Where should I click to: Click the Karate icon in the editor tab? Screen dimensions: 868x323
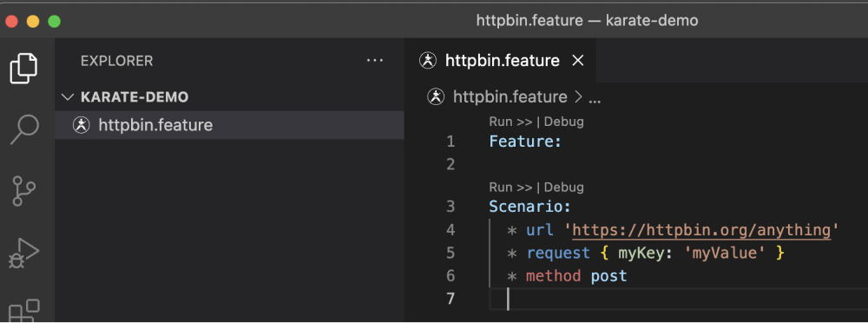[428, 61]
